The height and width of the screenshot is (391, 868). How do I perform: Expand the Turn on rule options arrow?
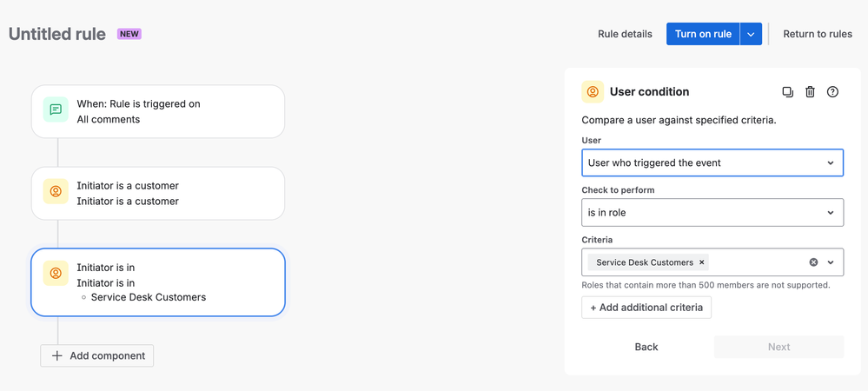click(x=751, y=34)
